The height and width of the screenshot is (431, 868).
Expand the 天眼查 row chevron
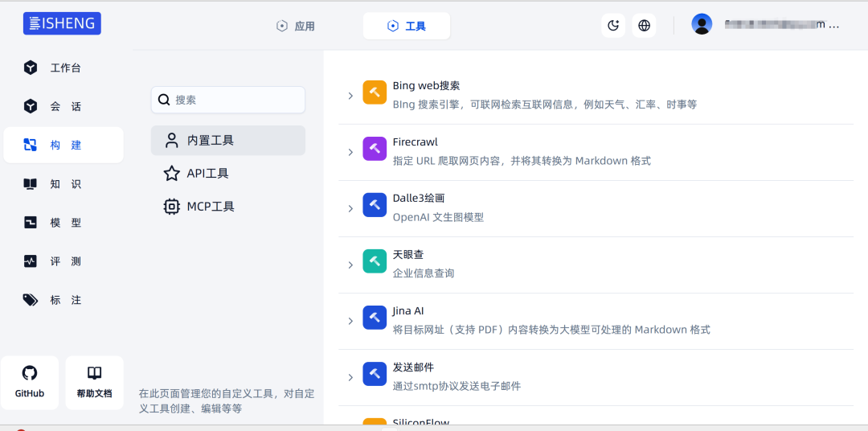(x=350, y=265)
